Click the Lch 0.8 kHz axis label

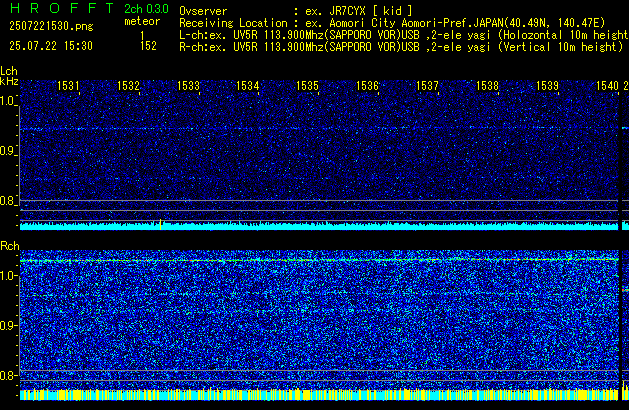point(8,201)
